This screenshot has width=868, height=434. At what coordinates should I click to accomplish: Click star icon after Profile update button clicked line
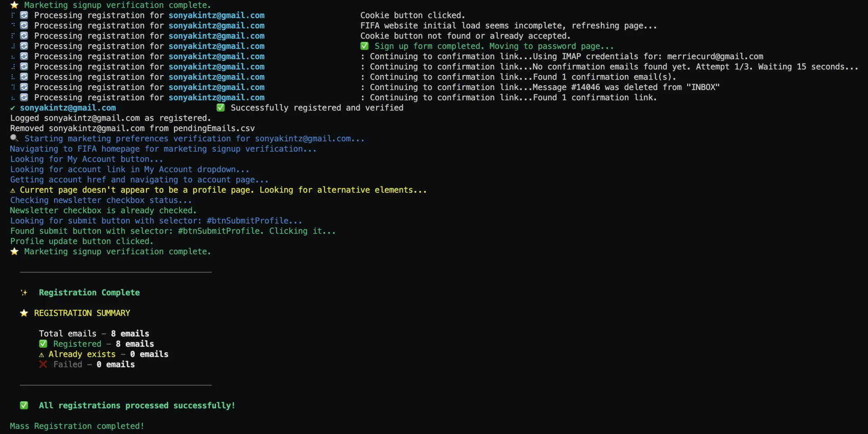[x=14, y=251]
